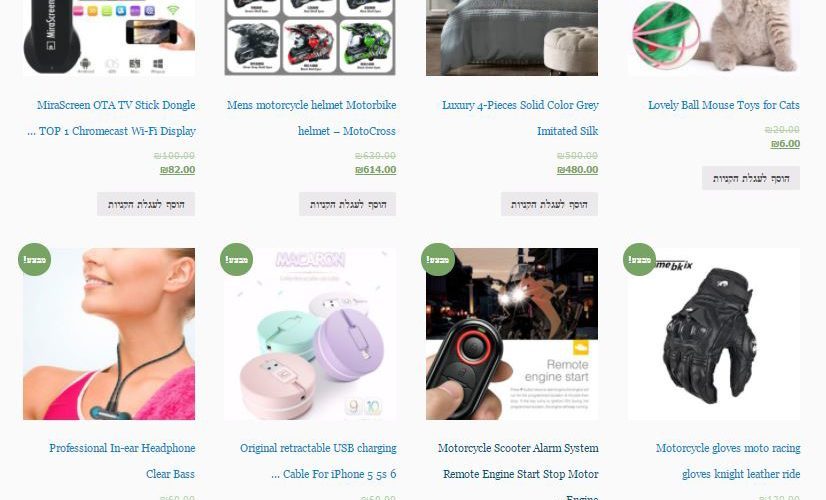Add grey silk bedding to cart
The width and height of the screenshot is (826, 500).
click(549, 204)
